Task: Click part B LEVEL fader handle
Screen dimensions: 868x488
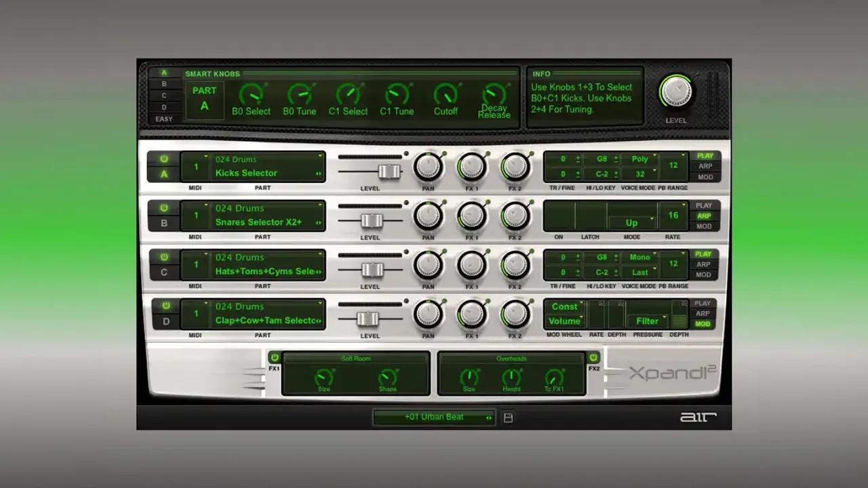Action: (372, 221)
